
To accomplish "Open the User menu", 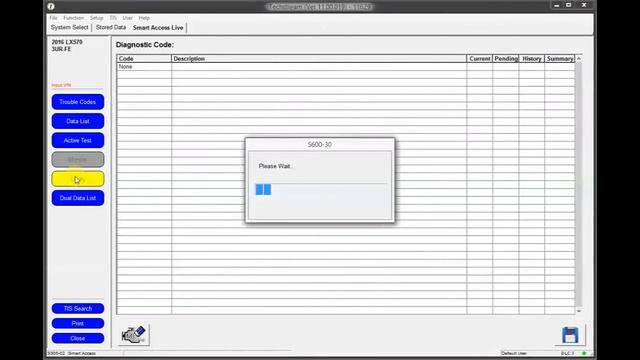I will [x=128, y=18].
